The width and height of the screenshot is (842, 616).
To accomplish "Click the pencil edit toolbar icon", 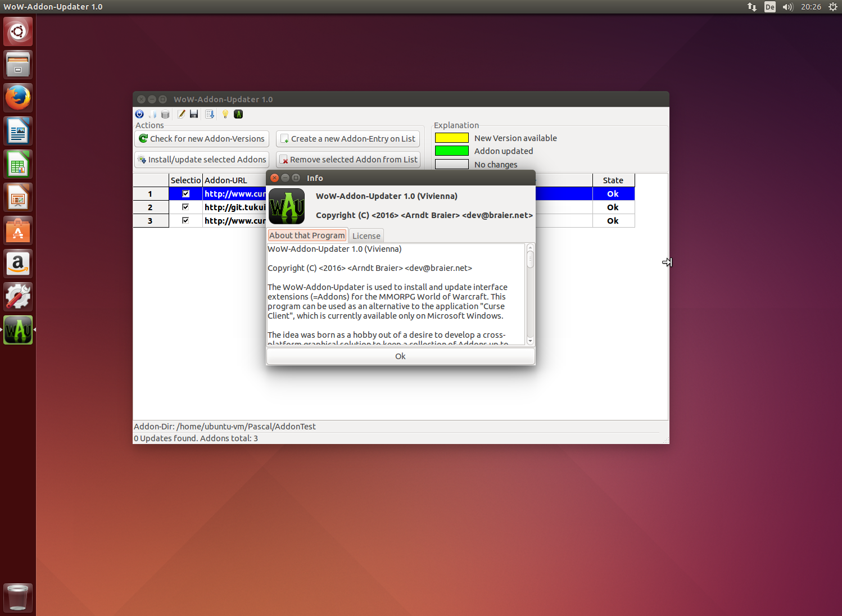I will coord(182,114).
